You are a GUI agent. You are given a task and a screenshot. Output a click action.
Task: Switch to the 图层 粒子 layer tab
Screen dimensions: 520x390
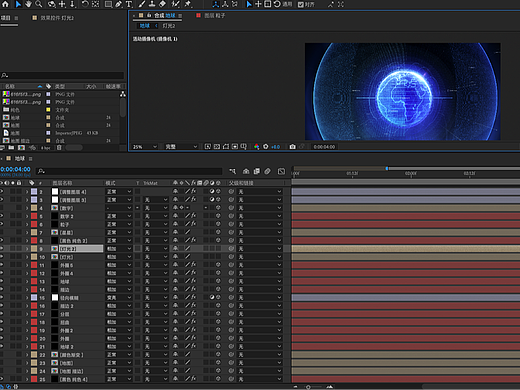pyautogui.click(x=214, y=15)
